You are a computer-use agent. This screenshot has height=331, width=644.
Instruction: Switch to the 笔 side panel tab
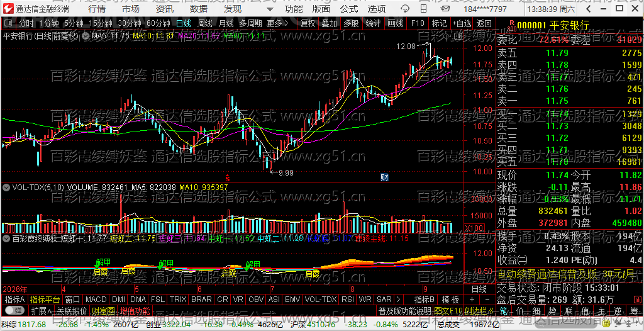click(x=505, y=310)
